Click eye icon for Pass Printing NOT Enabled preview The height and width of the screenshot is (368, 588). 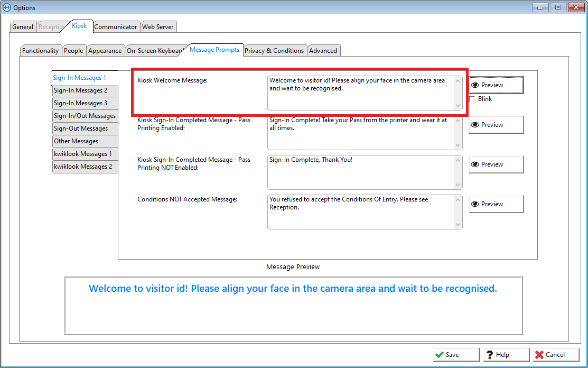(475, 164)
